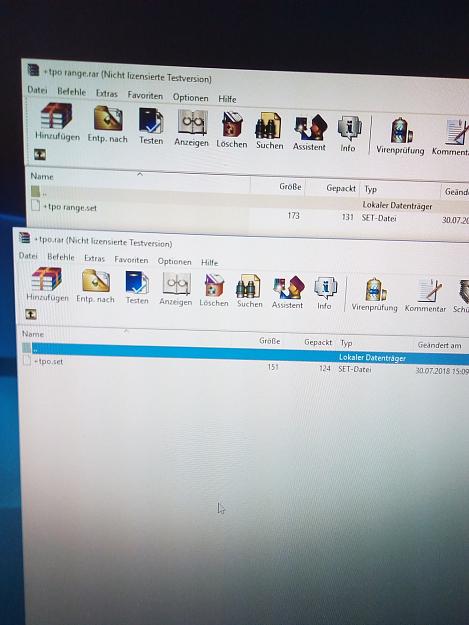Click Info icon in +tpo range.rar window
This screenshot has height=625, width=469.
(x=349, y=129)
